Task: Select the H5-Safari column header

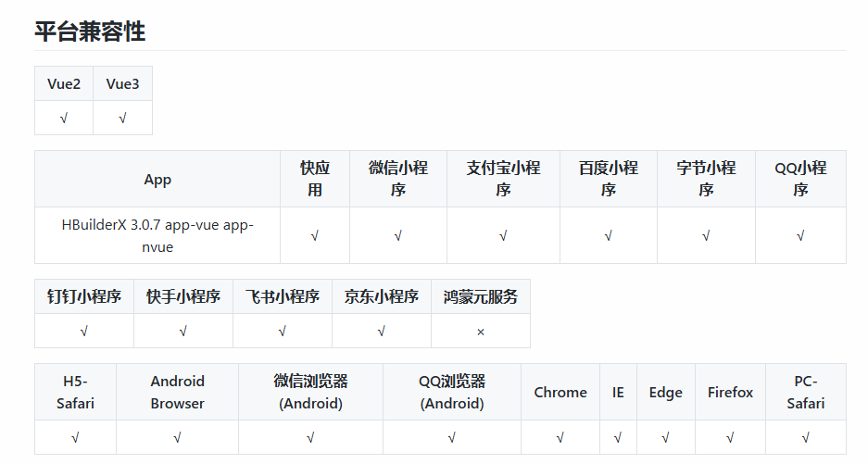Action: [75, 392]
